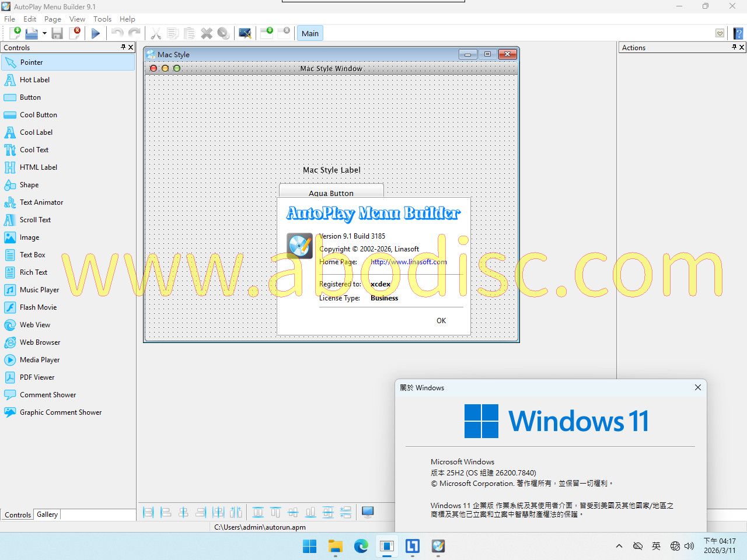This screenshot has width=747, height=560.
Task: Choose the PDF Viewer control
Action: (x=37, y=377)
